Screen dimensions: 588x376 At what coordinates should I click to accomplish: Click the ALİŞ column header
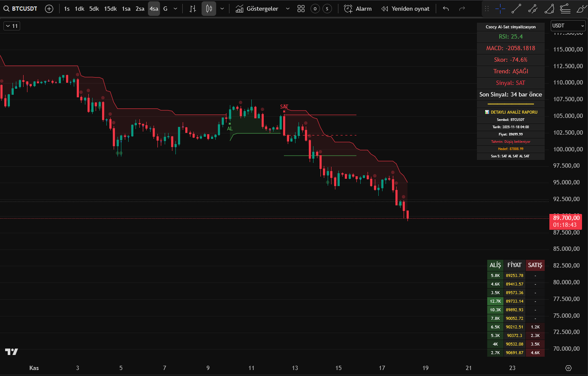(495, 265)
